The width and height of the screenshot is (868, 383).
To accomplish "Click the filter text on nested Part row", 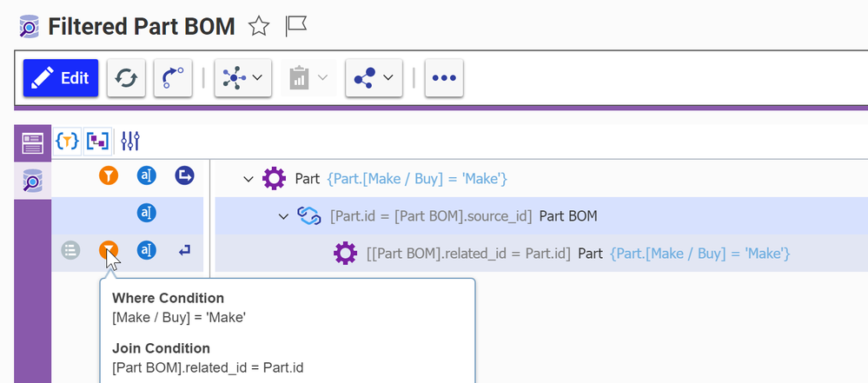I will pyautogui.click(x=699, y=254).
